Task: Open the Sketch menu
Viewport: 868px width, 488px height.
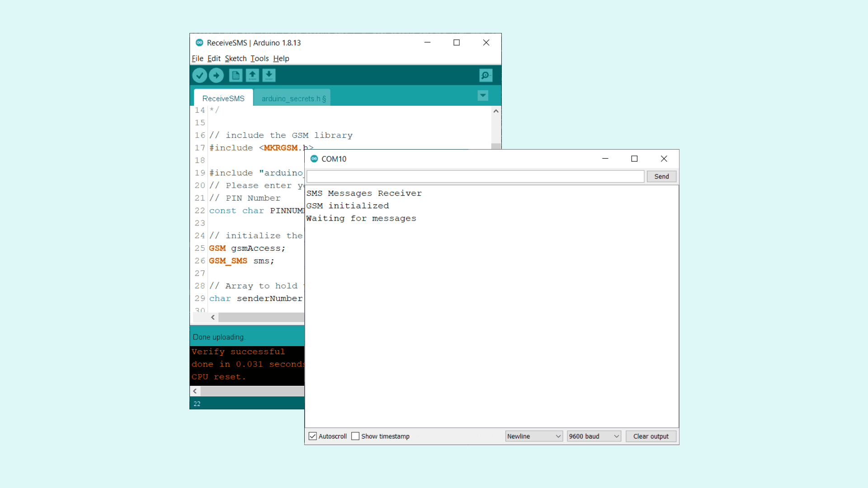Action: [236, 58]
